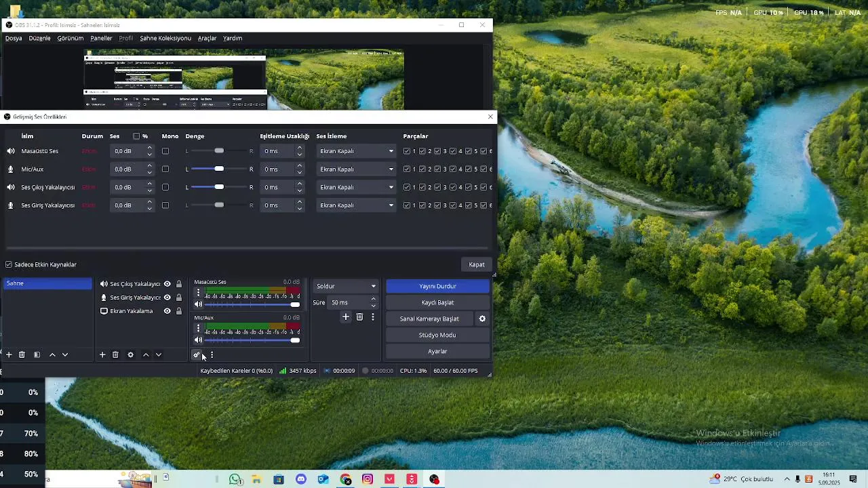
Task: Toggle percent volume display checkbox
Action: pyautogui.click(x=136, y=136)
